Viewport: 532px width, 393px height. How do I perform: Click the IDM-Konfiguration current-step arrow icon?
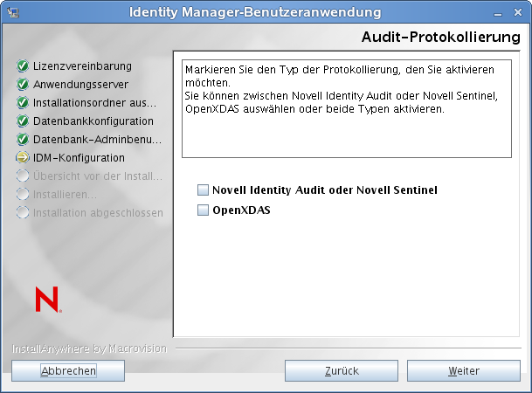22,158
